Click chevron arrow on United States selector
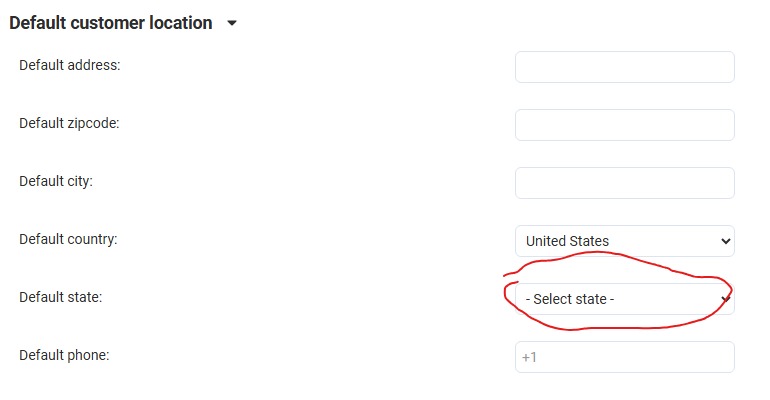Viewport: 770px width, 400px height. pyautogui.click(x=725, y=241)
